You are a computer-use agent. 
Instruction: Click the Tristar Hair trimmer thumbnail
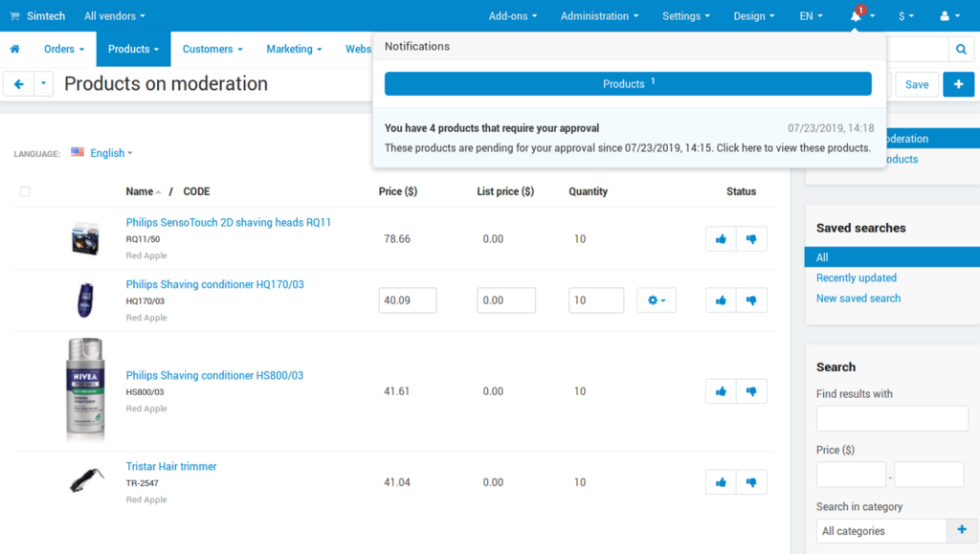(87, 481)
